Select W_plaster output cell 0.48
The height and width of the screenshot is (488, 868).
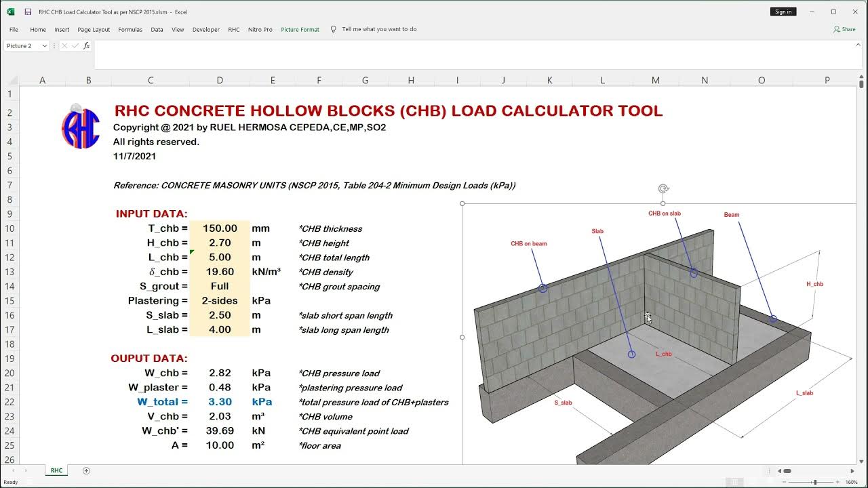[220, 388]
